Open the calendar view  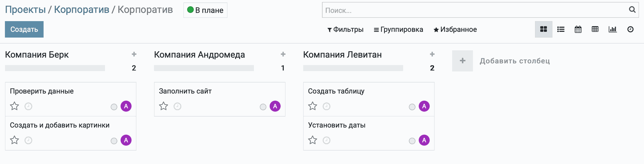pyautogui.click(x=578, y=30)
